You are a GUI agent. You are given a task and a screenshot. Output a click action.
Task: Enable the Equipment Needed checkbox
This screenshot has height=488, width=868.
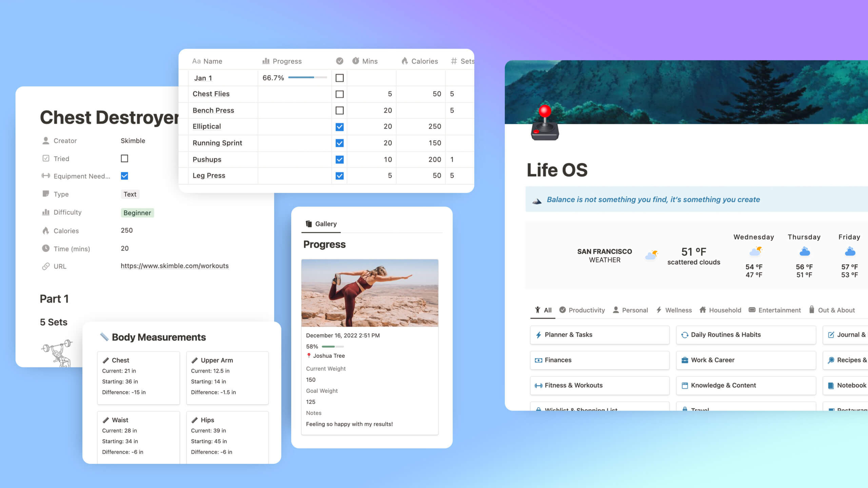tap(124, 176)
